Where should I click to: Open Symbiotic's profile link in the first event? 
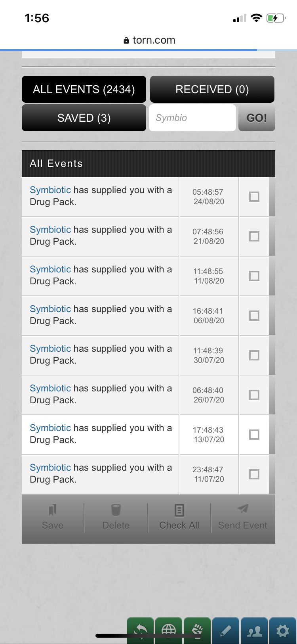point(50,190)
